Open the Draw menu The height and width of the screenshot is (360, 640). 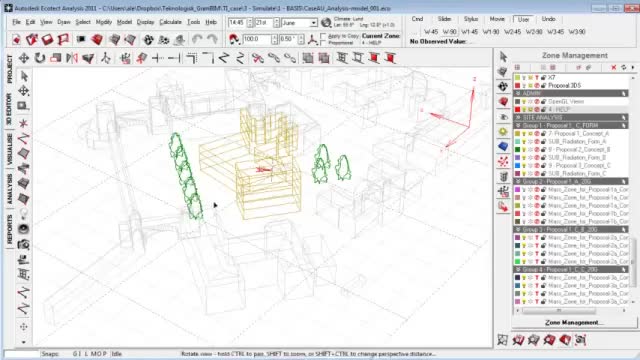(x=64, y=22)
